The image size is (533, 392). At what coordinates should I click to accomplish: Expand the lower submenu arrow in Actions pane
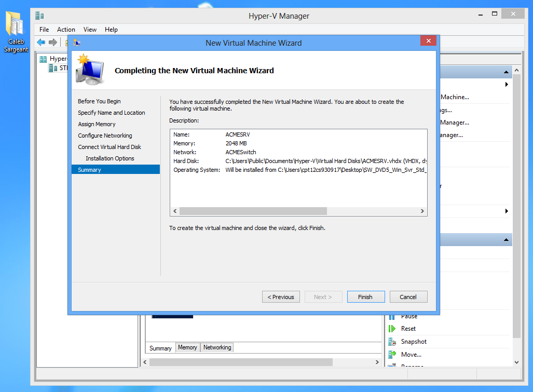[507, 211]
